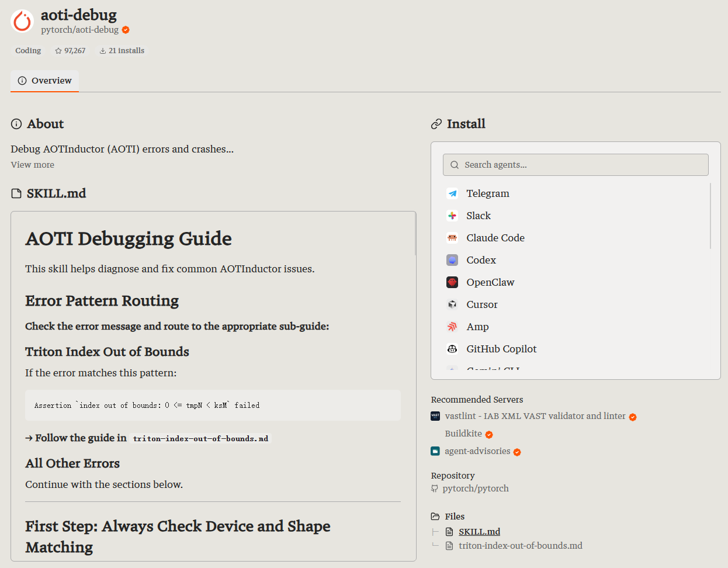Image resolution: width=728 pixels, height=568 pixels.
Task: Open the agent-advisories recommended server
Action: click(x=477, y=451)
